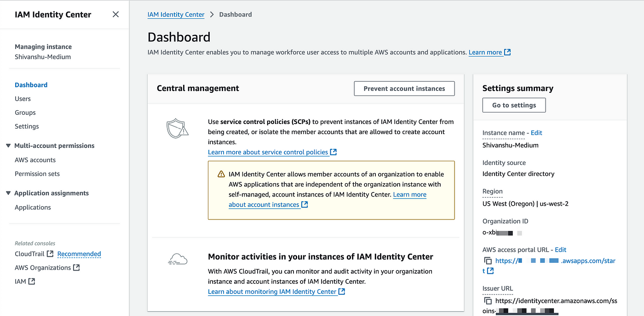The width and height of the screenshot is (644, 316).
Task: Click the Managing instance label in sidebar
Action: (43, 47)
